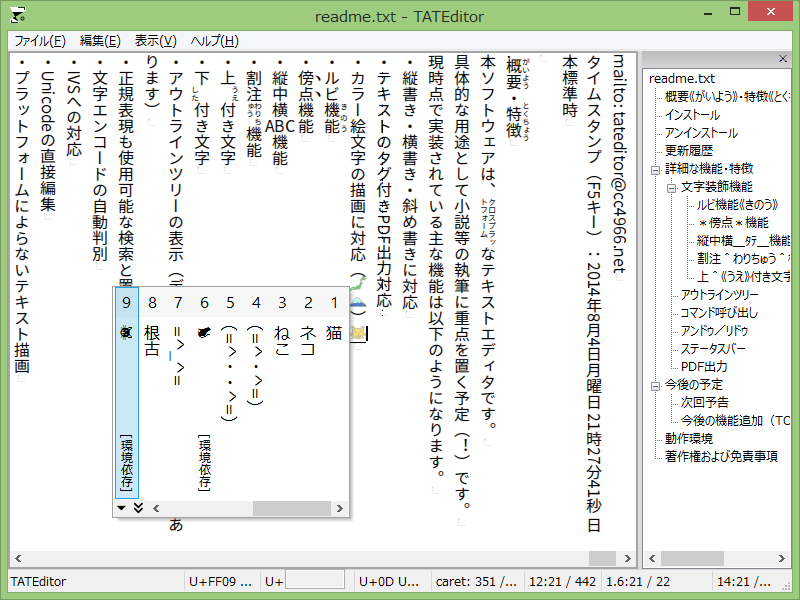
Task: Expand candidate window with double chevron
Action: tap(138, 508)
